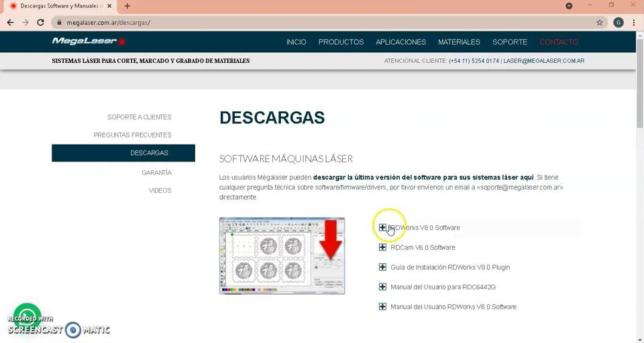Select DESCARGAS in the sidebar

pos(123,153)
